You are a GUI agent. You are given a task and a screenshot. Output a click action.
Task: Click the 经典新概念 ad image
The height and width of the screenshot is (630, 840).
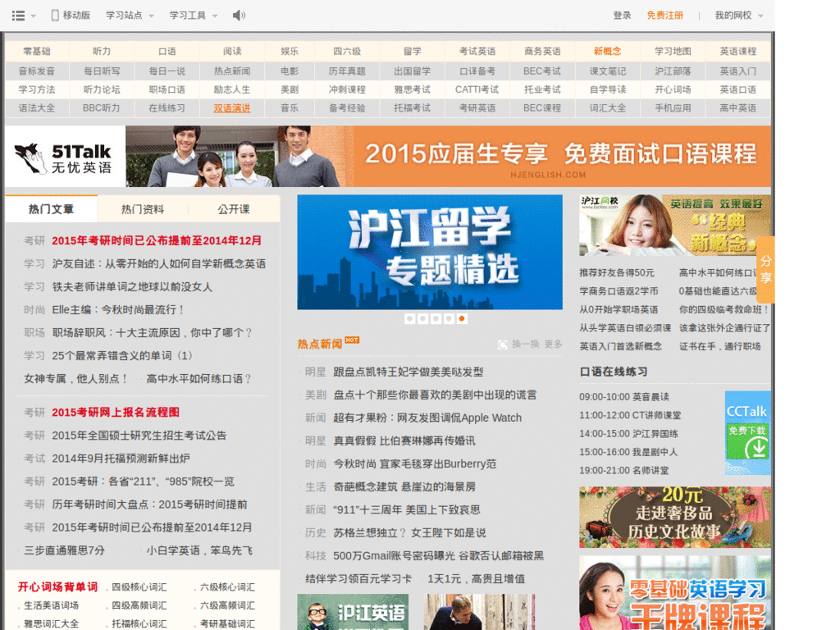[675, 225]
